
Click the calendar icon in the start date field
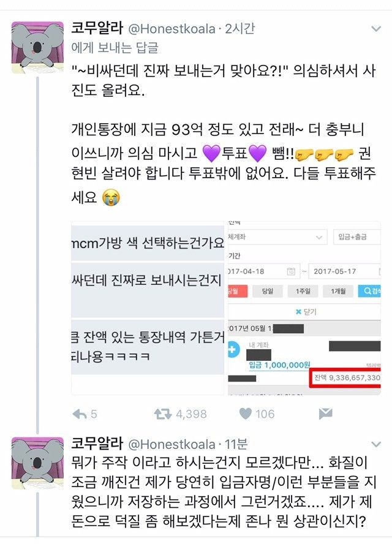(x=291, y=271)
